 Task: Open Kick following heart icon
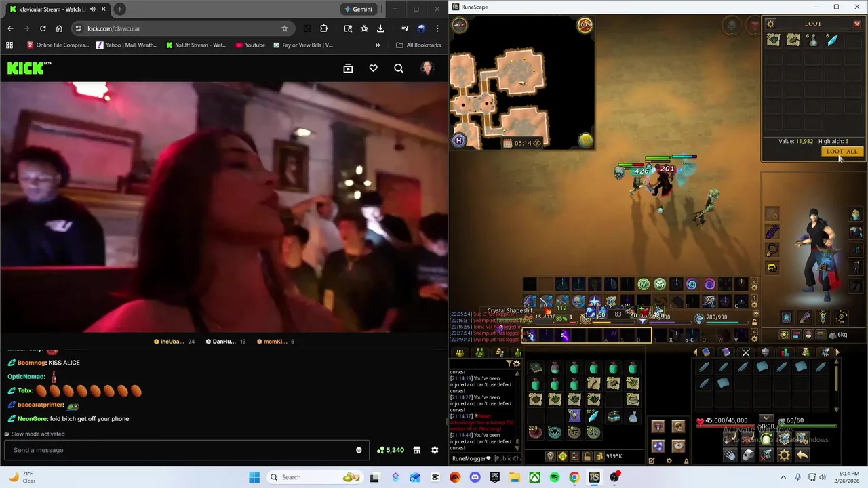(373, 68)
